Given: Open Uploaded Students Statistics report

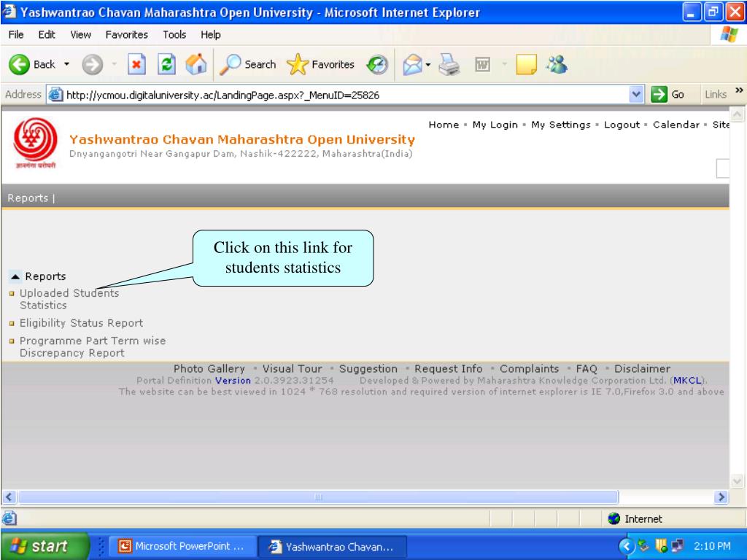Looking at the screenshot, I should 69,299.
